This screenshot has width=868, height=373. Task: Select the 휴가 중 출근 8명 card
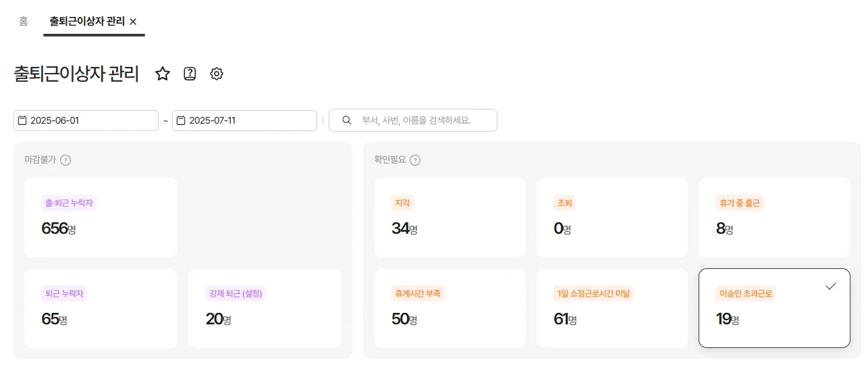pyautogui.click(x=774, y=218)
